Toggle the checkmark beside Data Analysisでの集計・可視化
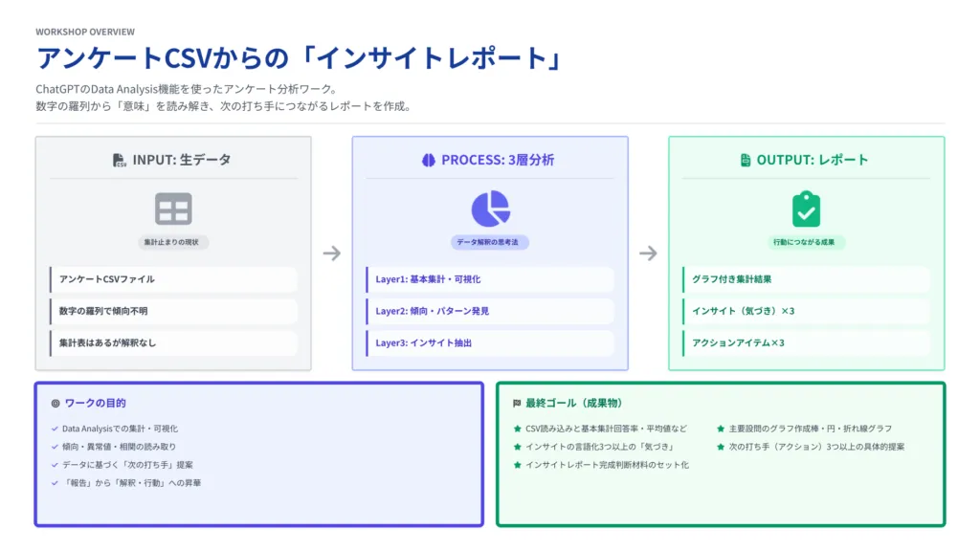This screenshot has height=551, width=980. click(x=55, y=430)
